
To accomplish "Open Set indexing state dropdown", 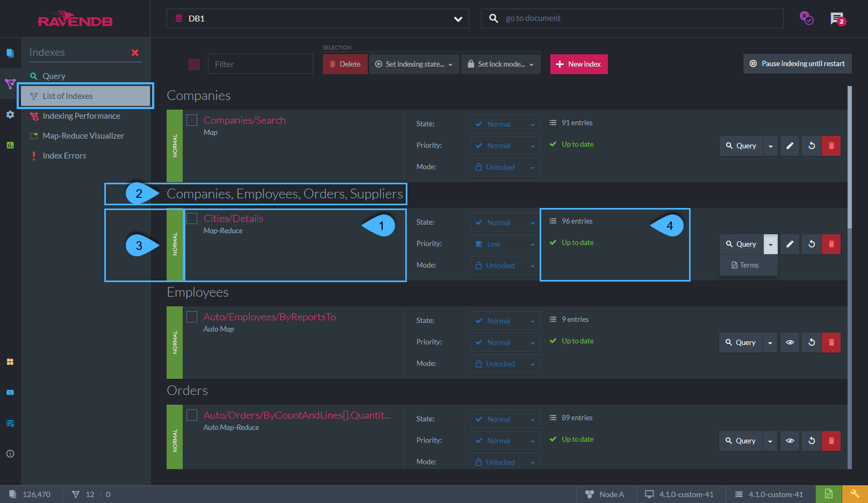I will pyautogui.click(x=414, y=64).
